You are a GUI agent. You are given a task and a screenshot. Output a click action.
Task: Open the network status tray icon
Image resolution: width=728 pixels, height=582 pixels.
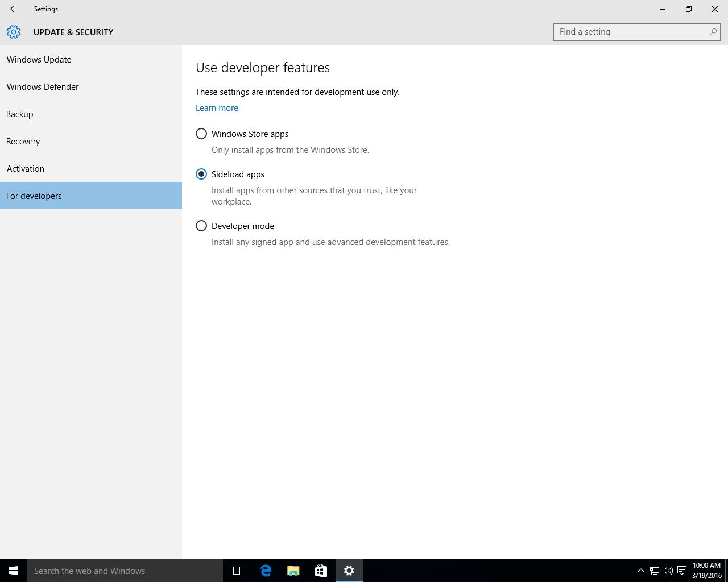coord(654,571)
